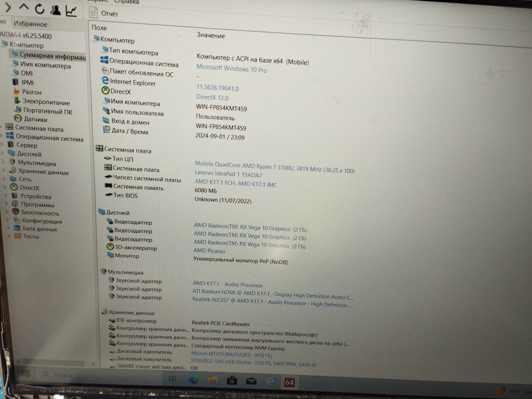Click the Up arrow toolbar icon
532x399 pixels.
point(24,7)
